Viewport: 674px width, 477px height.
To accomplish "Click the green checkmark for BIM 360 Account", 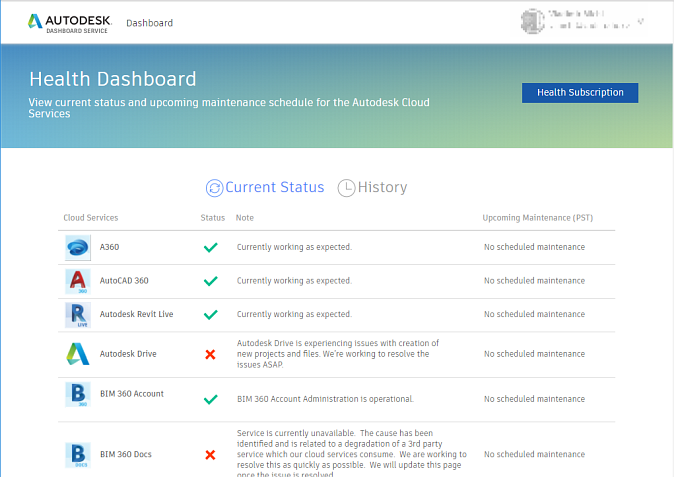I will tap(211, 400).
